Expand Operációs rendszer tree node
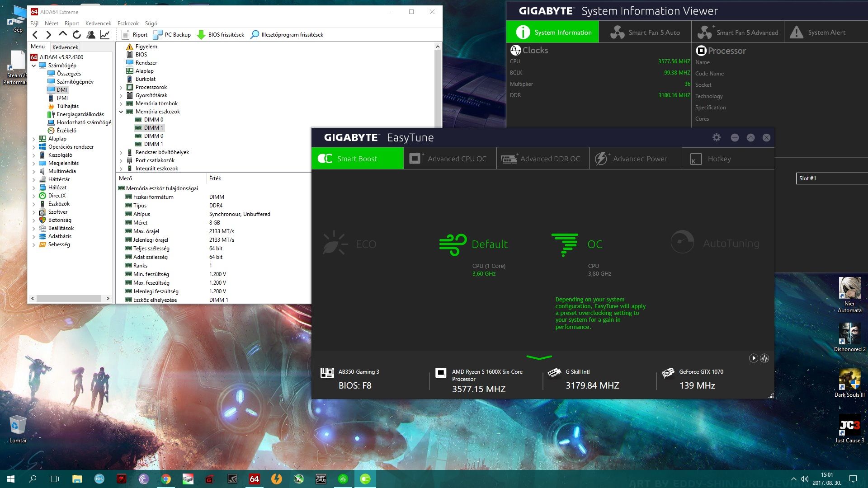Image resolution: width=868 pixels, height=488 pixels. point(33,147)
